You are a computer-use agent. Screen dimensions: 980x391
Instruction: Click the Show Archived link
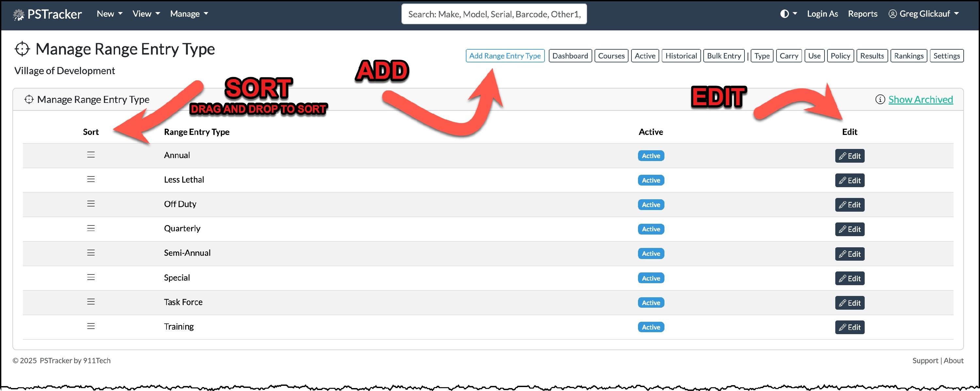click(x=920, y=100)
